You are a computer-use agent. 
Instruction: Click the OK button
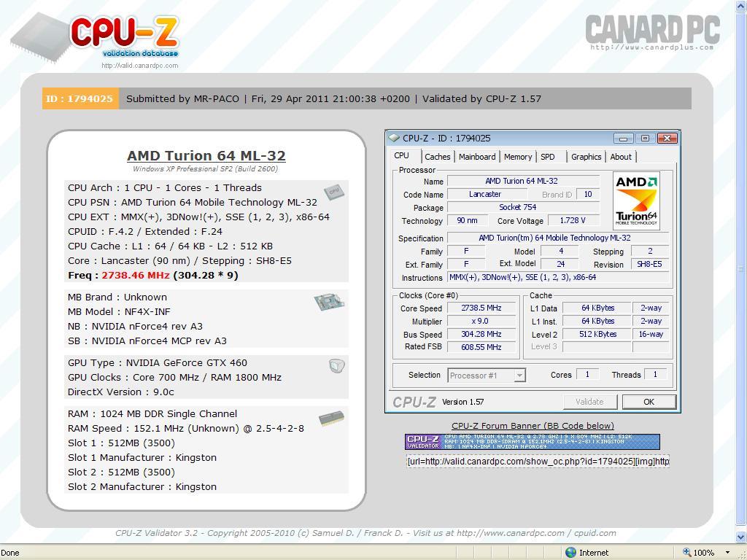649,402
